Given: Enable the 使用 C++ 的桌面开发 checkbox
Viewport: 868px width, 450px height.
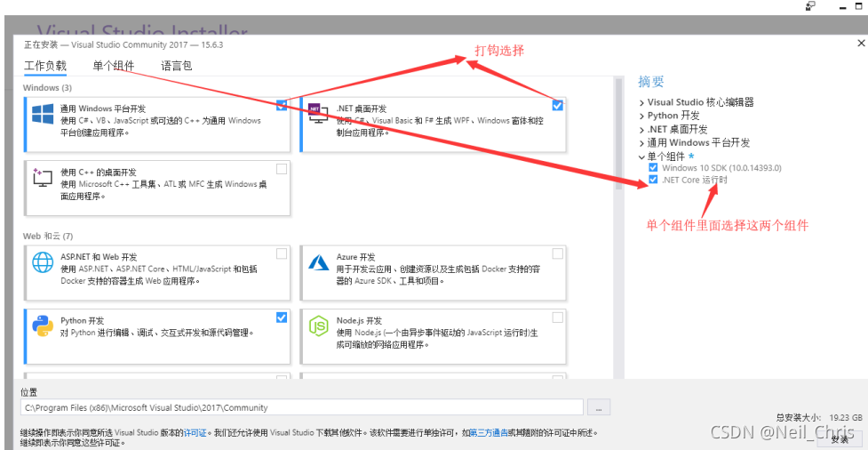Looking at the screenshot, I should click(282, 168).
